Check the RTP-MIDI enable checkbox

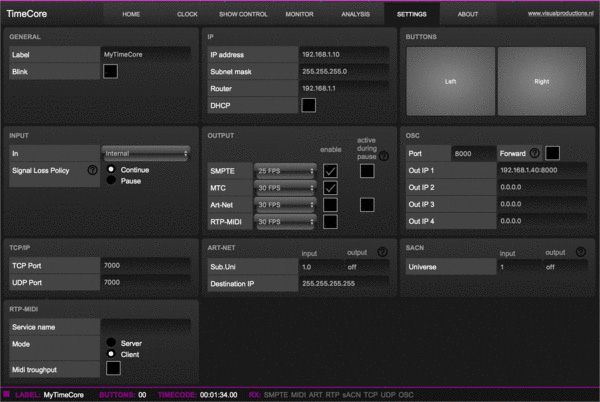click(x=330, y=221)
